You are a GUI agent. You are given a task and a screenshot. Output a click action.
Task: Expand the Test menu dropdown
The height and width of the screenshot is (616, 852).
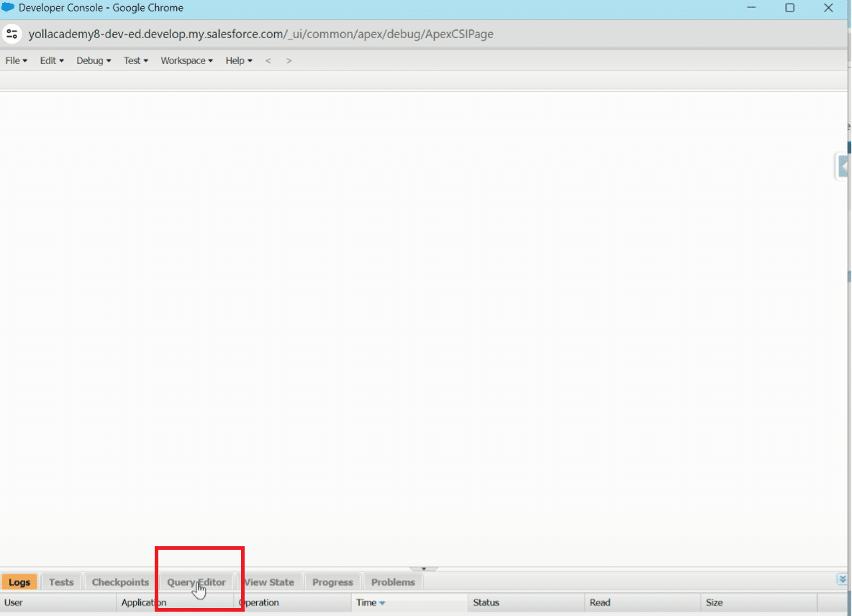coord(135,60)
